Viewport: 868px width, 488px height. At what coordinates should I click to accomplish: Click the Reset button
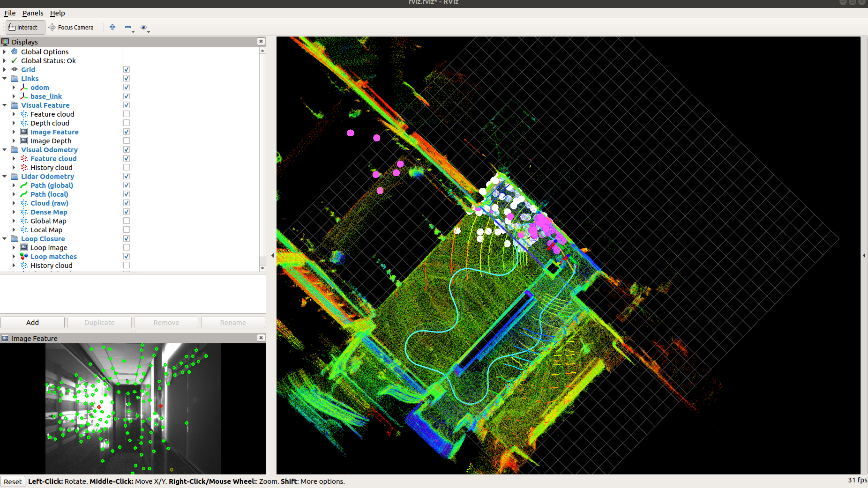tap(13, 481)
